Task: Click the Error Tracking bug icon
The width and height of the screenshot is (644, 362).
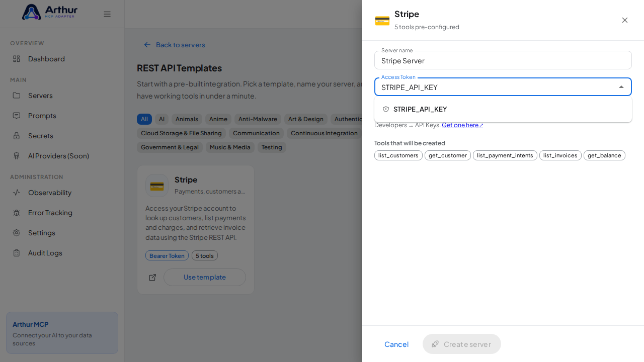Action: [17, 213]
